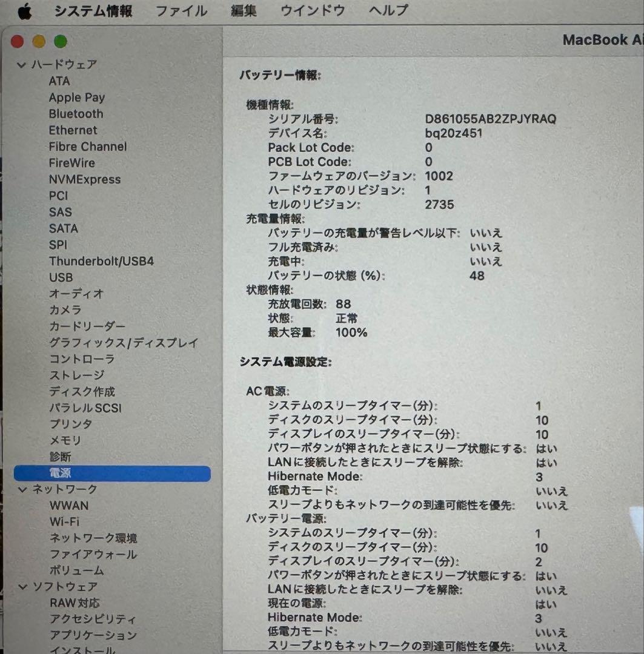Select グラフィックス/ディスプレイ in the sidebar

pos(124,343)
